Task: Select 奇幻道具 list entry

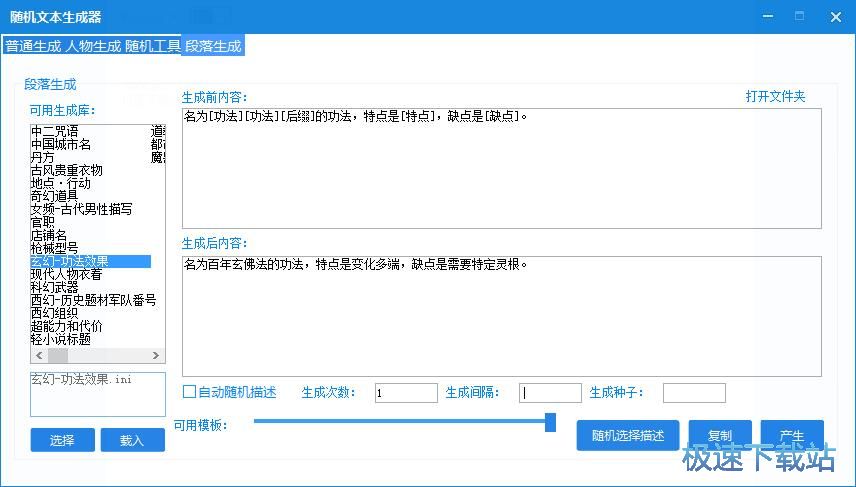Action: [x=55, y=196]
